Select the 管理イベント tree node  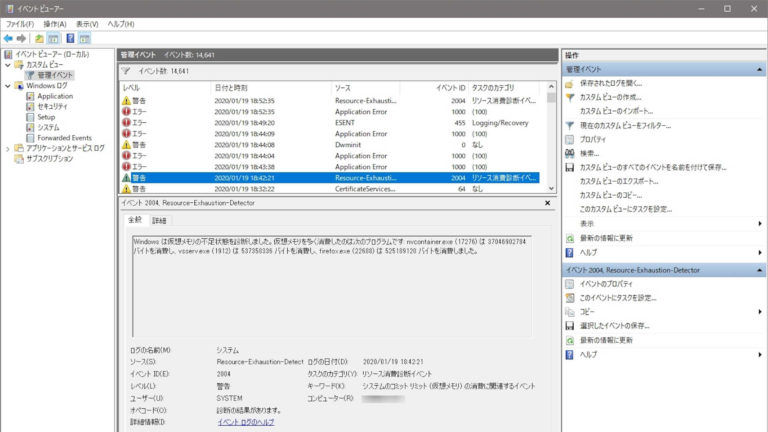pyautogui.click(x=55, y=75)
